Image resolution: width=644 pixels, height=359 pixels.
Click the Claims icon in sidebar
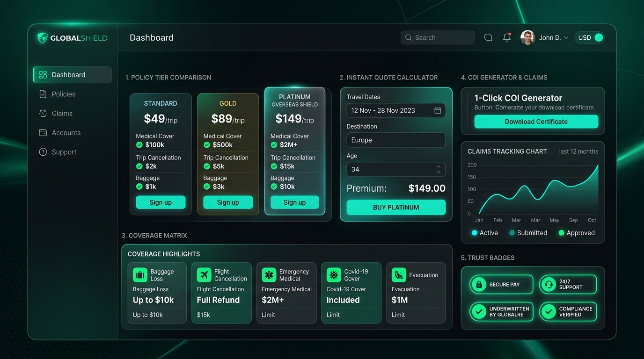point(43,113)
